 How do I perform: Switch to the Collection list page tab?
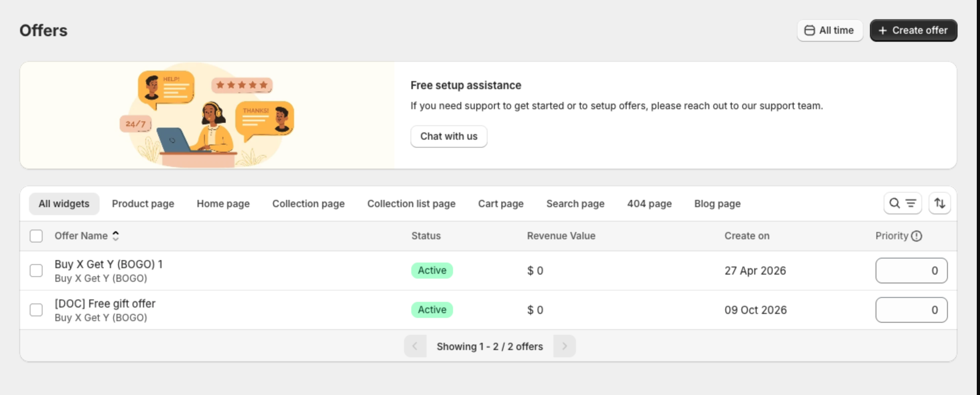(411, 204)
